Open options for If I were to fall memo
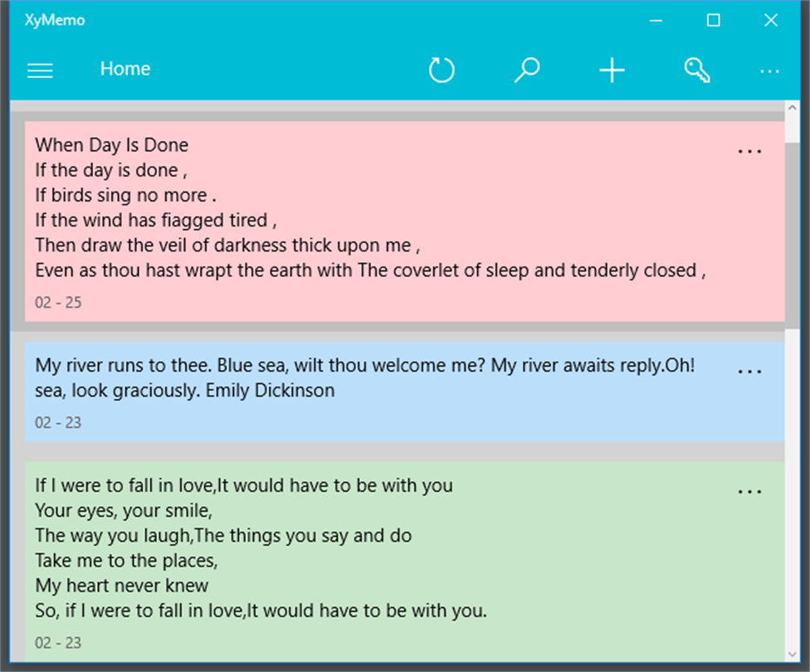Image resolution: width=810 pixels, height=672 pixels. (749, 492)
